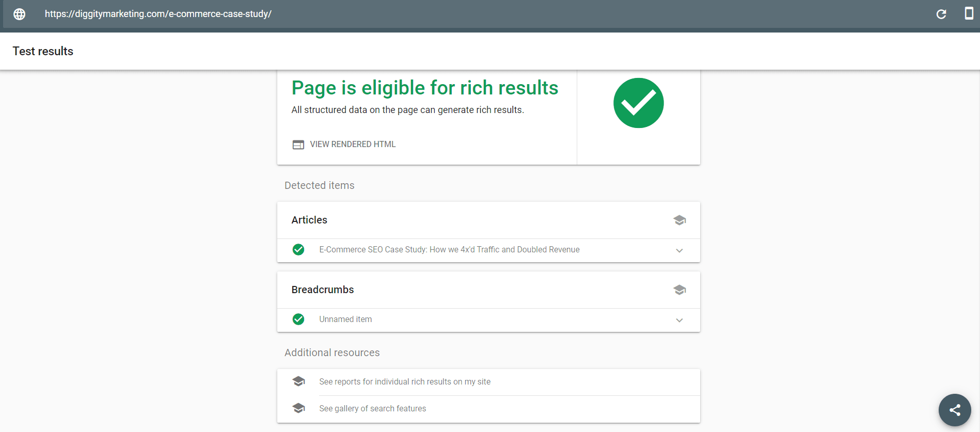The image size is (980, 432).
Task: Click the green check beside Unnamed item
Action: click(x=298, y=319)
